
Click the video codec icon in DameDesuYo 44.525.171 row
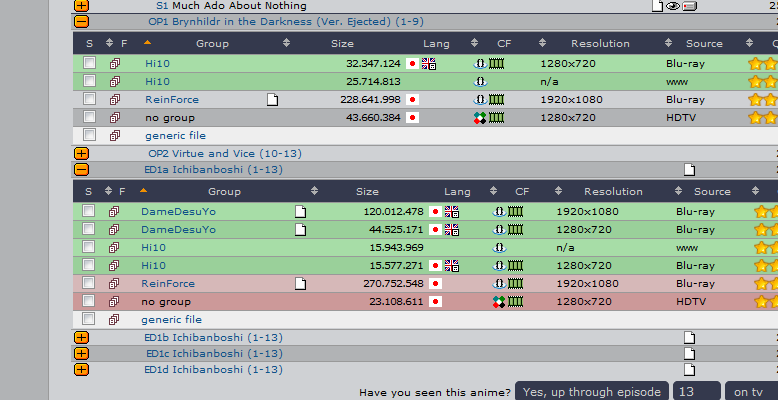(x=516, y=230)
